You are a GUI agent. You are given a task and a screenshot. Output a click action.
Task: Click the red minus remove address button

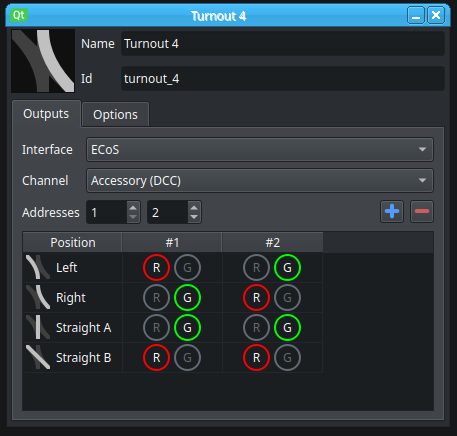point(422,211)
